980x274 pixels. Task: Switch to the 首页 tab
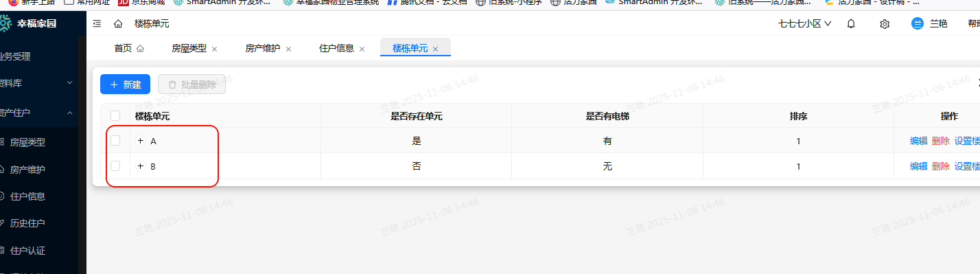pyautogui.click(x=129, y=49)
